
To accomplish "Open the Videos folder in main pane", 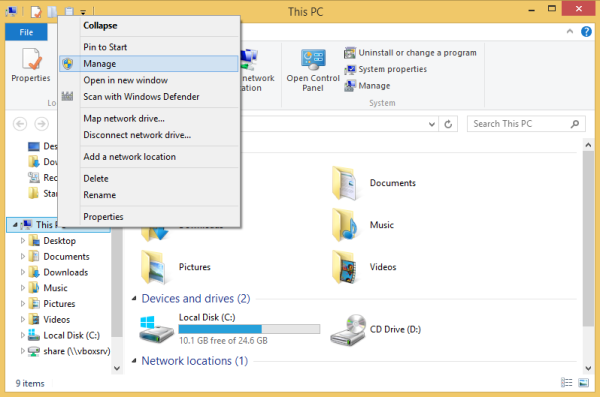I will (x=364, y=267).
